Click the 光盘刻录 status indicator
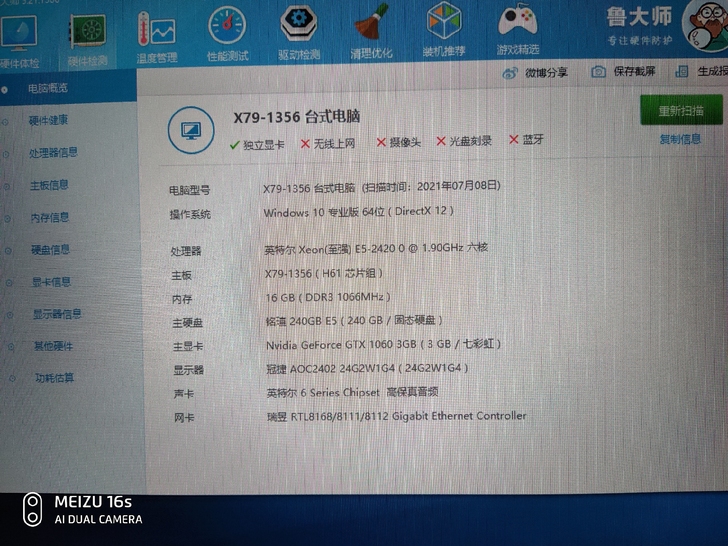This screenshot has height=546, width=728. tap(464, 141)
